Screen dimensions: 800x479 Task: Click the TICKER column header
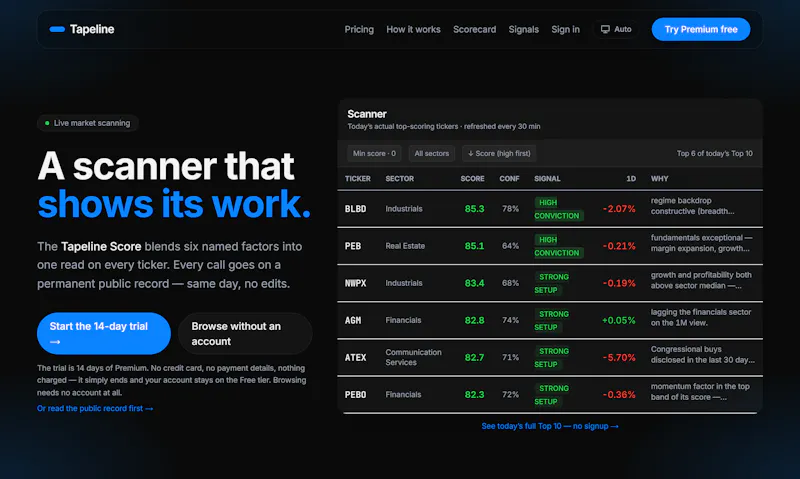[358, 179]
